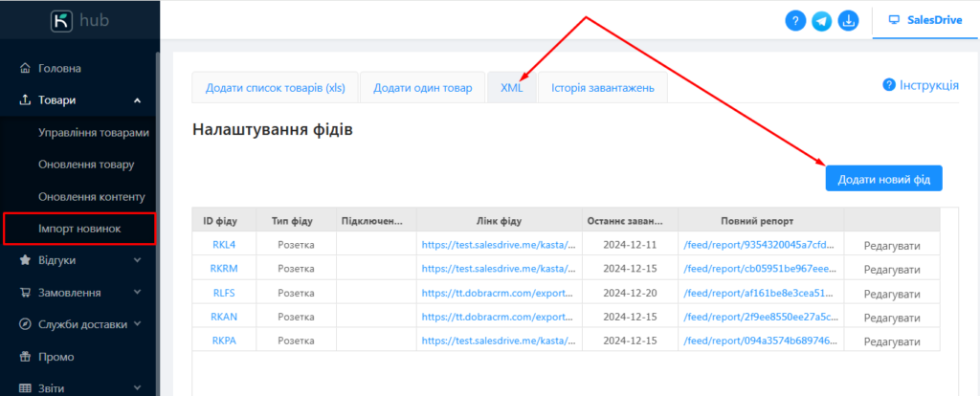Click the home icon beside Головна
This screenshot has width=980, height=396.
point(24,69)
